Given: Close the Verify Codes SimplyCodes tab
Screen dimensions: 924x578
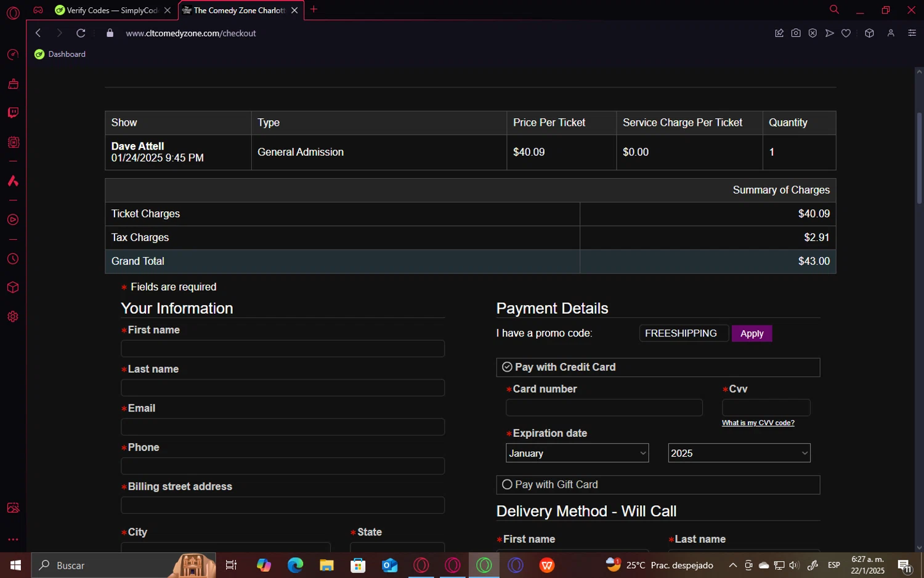Looking at the screenshot, I should [168, 10].
